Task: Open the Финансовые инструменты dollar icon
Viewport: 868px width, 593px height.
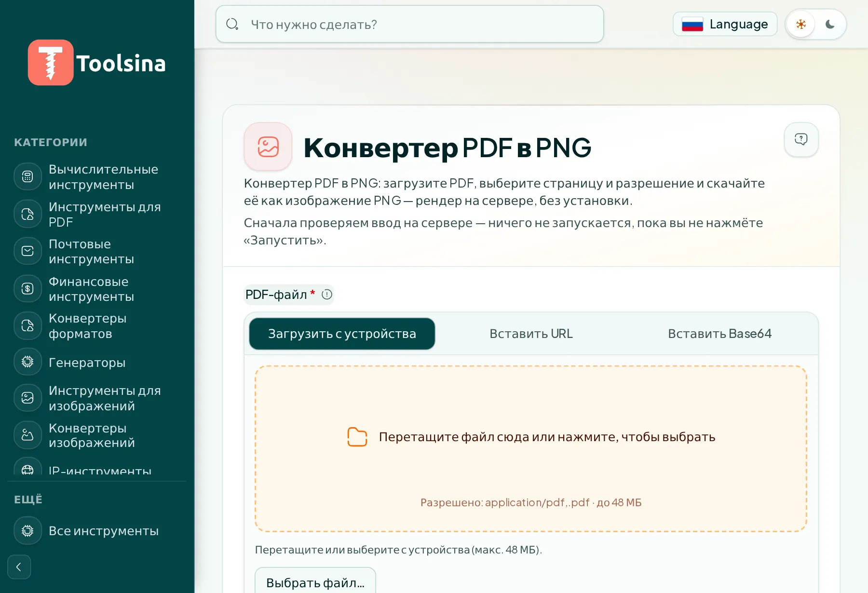Action: click(x=27, y=289)
